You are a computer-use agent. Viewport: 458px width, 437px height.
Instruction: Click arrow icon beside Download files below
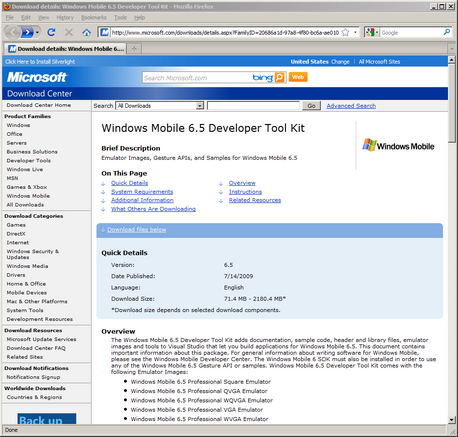pyautogui.click(x=103, y=230)
